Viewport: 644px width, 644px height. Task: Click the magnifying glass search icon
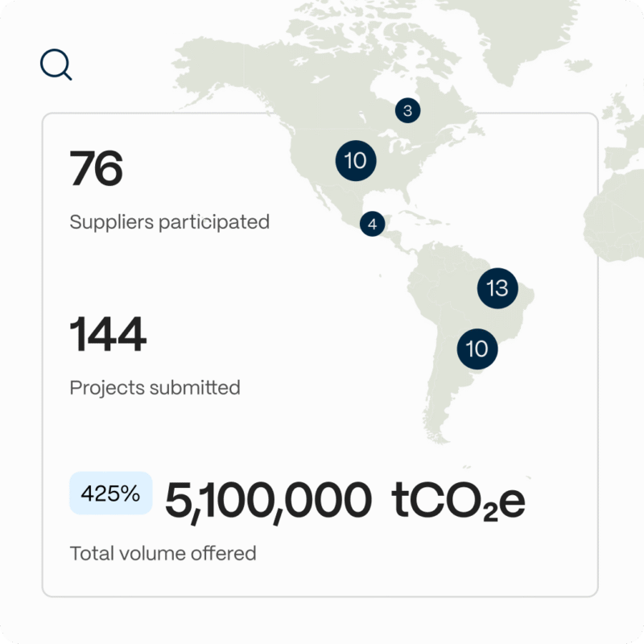click(x=56, y=64)
